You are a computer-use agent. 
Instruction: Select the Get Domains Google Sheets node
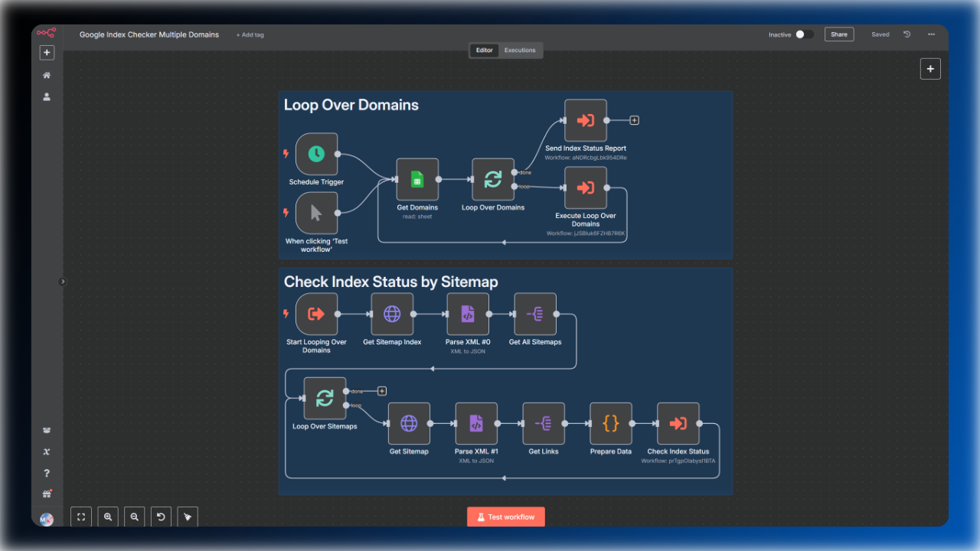coord(417,179)
